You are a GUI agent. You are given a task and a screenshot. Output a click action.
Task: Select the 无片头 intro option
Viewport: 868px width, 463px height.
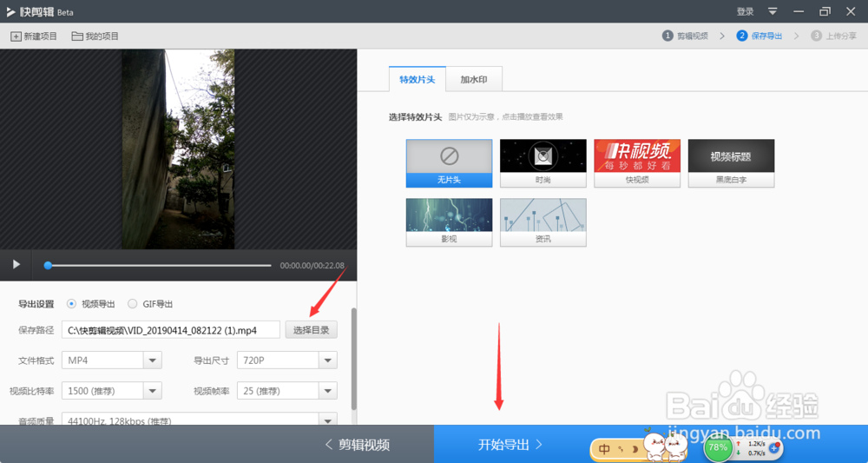click(x=449, y=163)
